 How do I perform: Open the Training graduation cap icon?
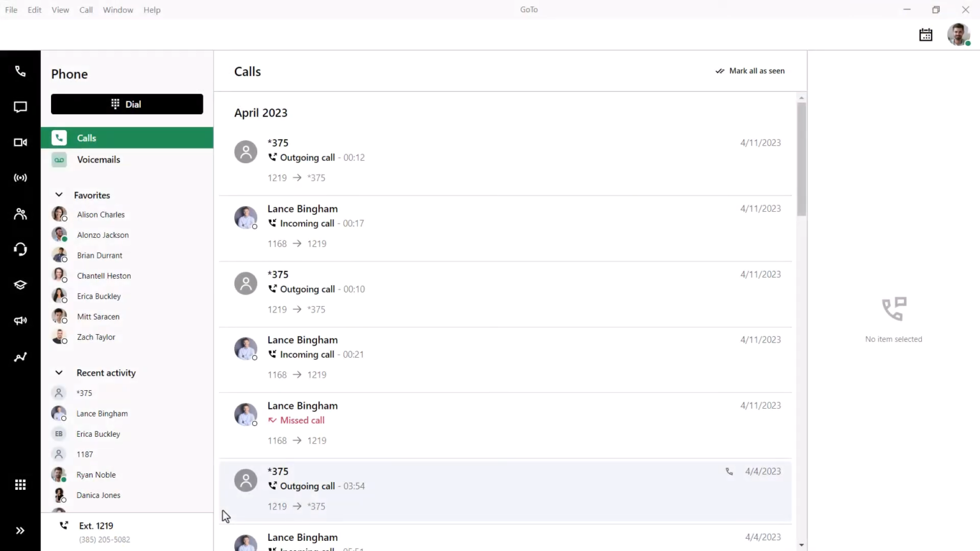pos(20,284)
